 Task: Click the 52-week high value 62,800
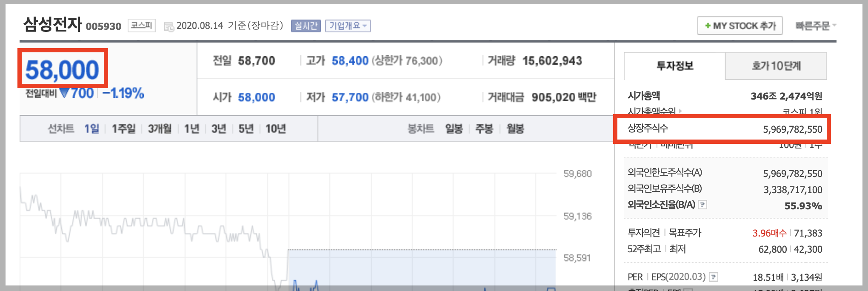coord(773,249)
